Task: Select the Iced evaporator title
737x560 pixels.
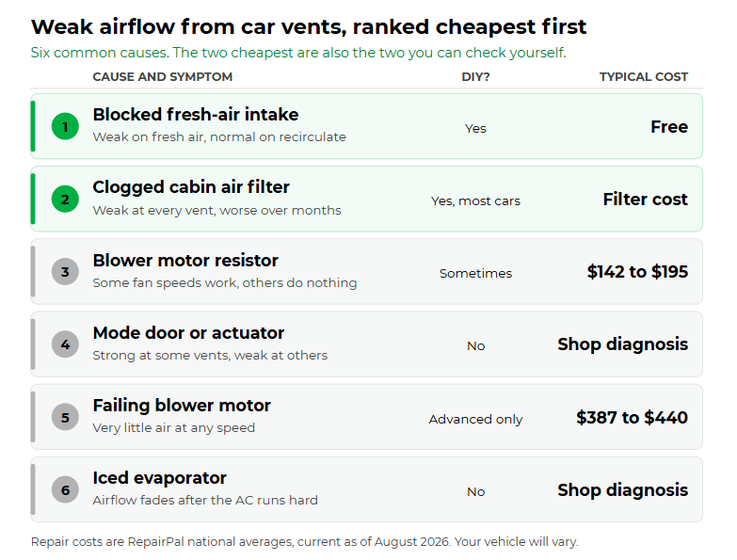Action: [159, 478]
